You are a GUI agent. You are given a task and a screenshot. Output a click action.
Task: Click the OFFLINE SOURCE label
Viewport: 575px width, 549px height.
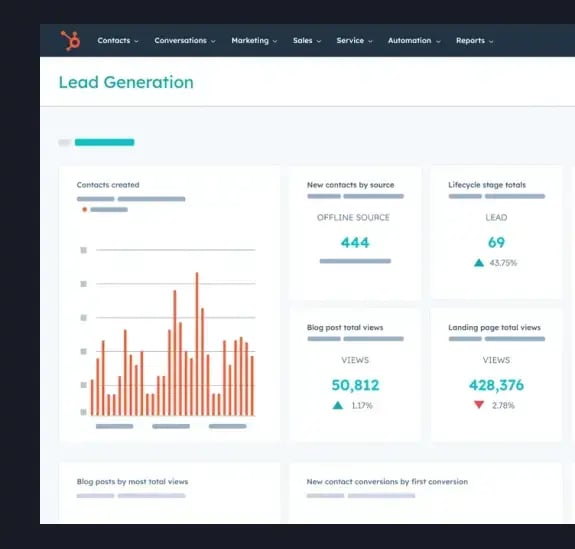[x=353, y=217]
